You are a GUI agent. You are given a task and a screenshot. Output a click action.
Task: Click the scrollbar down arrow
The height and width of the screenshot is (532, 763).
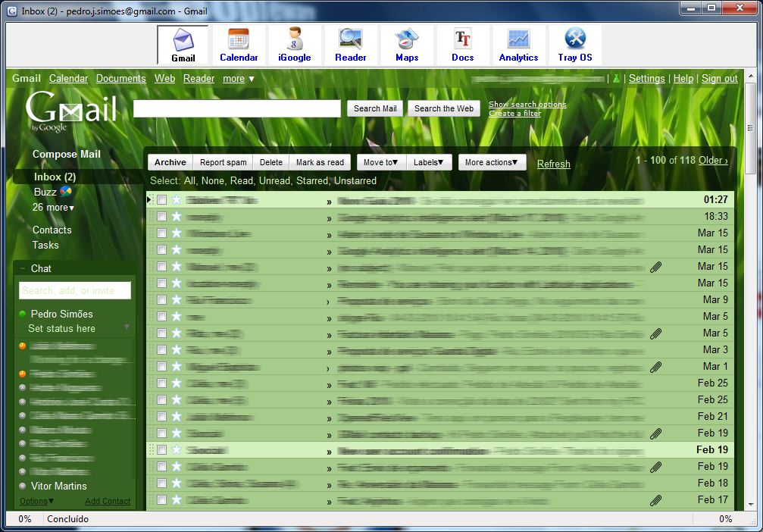click(x=750, y=504)
